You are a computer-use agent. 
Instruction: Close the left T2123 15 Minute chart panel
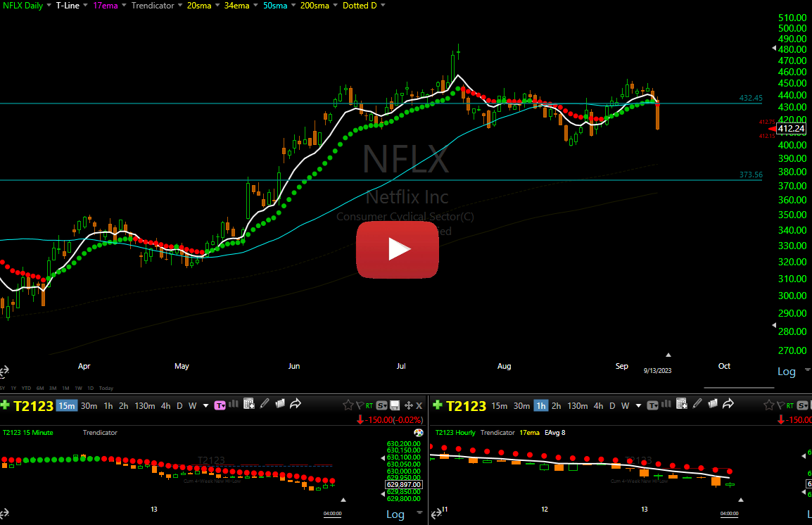point(419,406)
